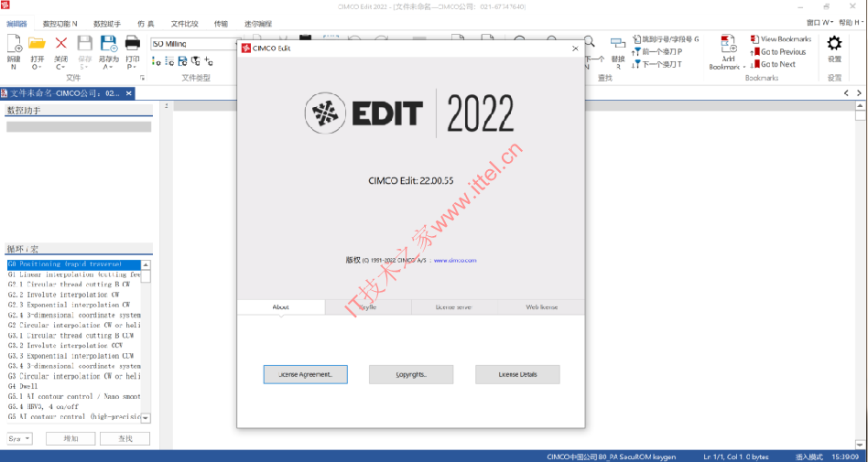Switch to the 迷你编程 ribbon tab
This screenshot has width=868, height=462.
258,24
